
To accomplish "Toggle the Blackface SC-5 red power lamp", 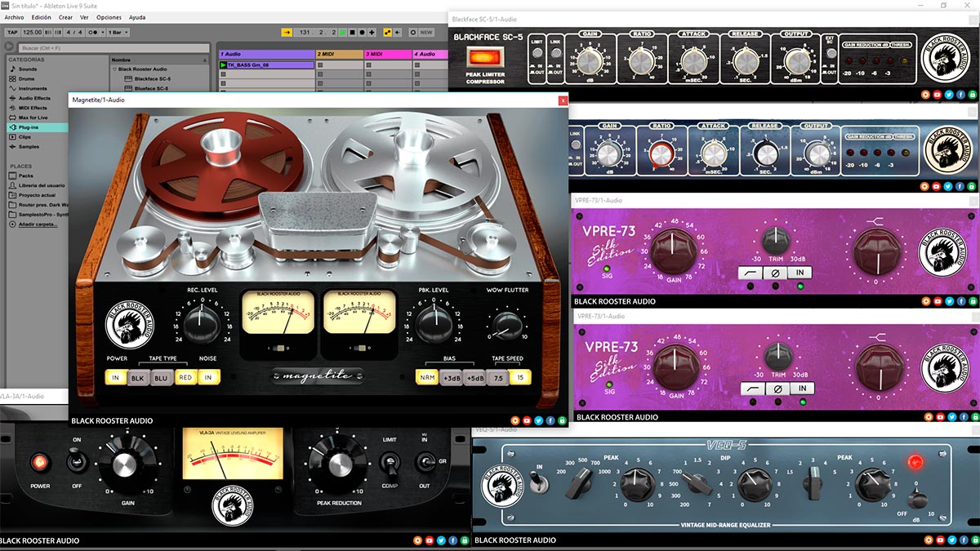I will coord(484,56).
